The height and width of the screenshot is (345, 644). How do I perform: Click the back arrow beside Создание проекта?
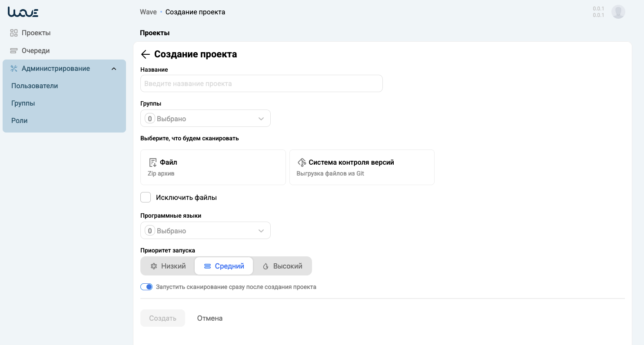pos(146,54)
